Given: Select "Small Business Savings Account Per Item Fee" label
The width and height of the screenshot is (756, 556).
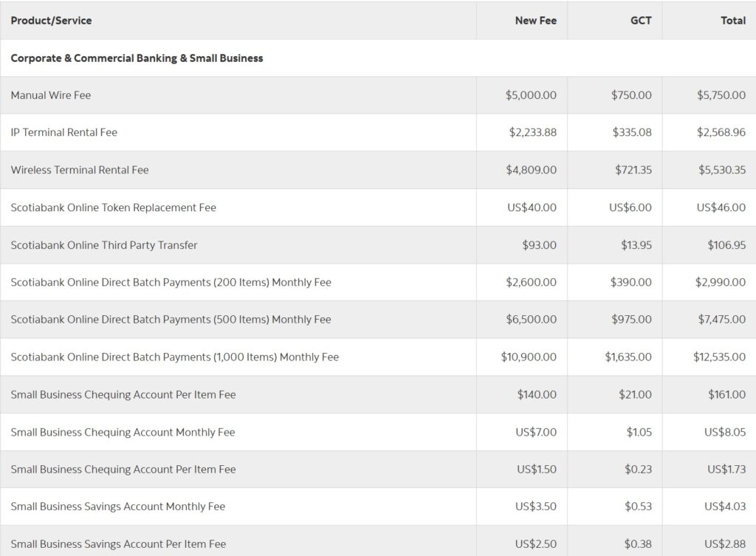Looking at the screenshot, I should [x=118, y=544].
